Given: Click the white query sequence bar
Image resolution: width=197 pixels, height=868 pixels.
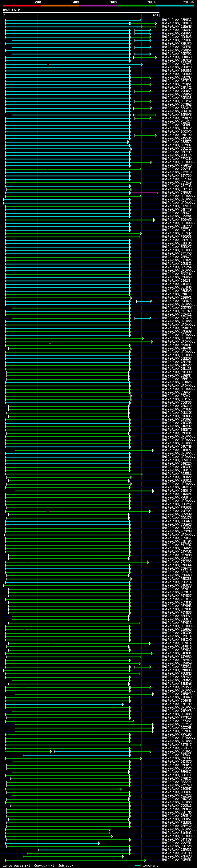Looking at the screenshot, I should point(81,13).
